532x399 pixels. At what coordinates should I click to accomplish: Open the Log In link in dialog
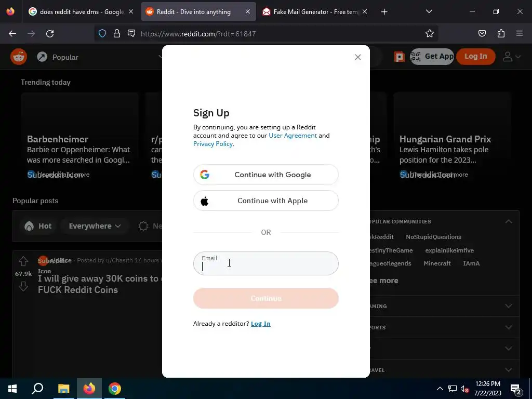[261, 324]
